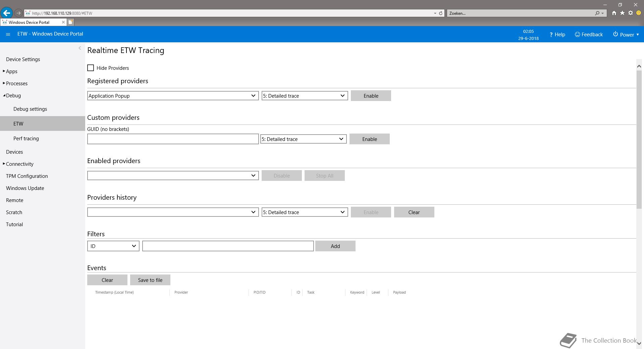Collapse the Debug tree item

4,95
